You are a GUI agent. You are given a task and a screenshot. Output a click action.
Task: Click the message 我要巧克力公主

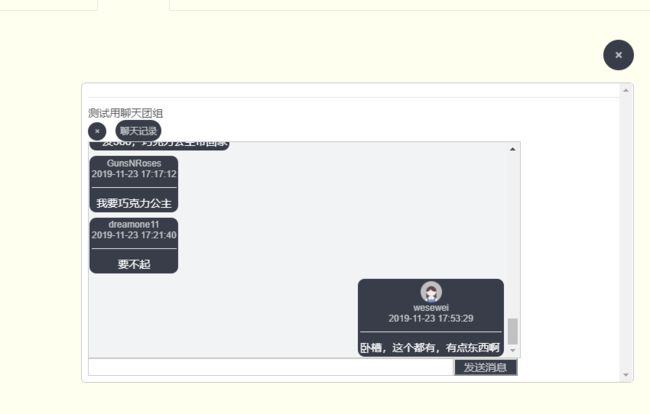point(134,203)
